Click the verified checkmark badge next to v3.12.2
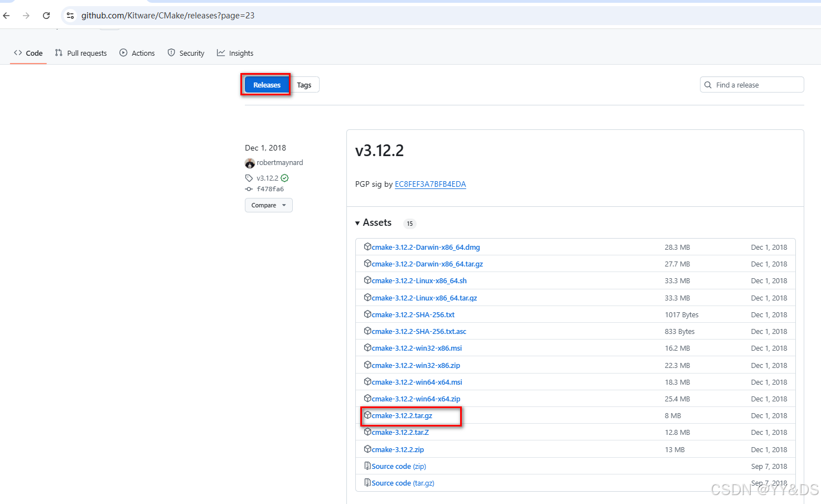 point(285,178)
